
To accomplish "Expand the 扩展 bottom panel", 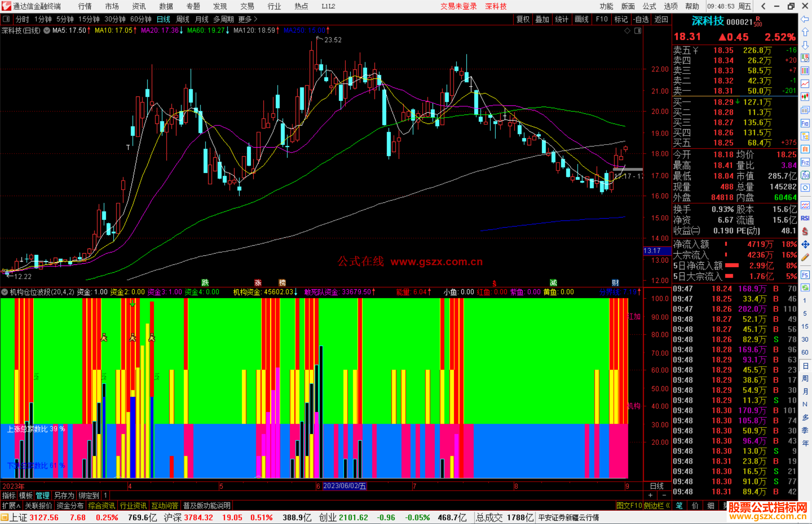I will point(11,506).
